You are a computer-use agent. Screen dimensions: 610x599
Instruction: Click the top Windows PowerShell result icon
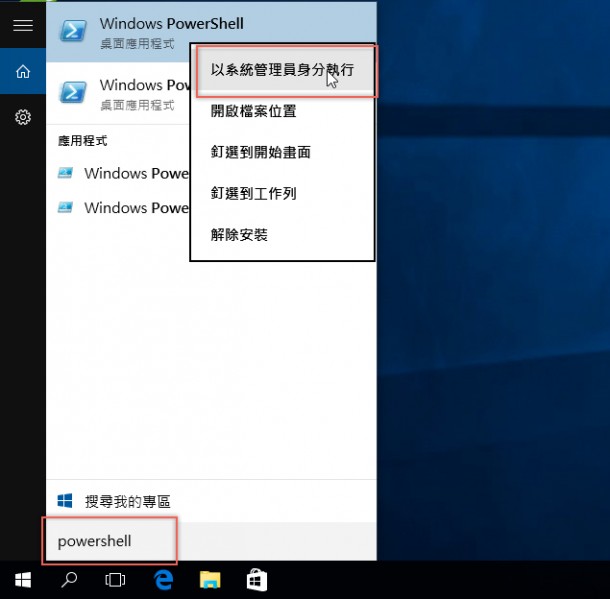[x=73, y=31]
